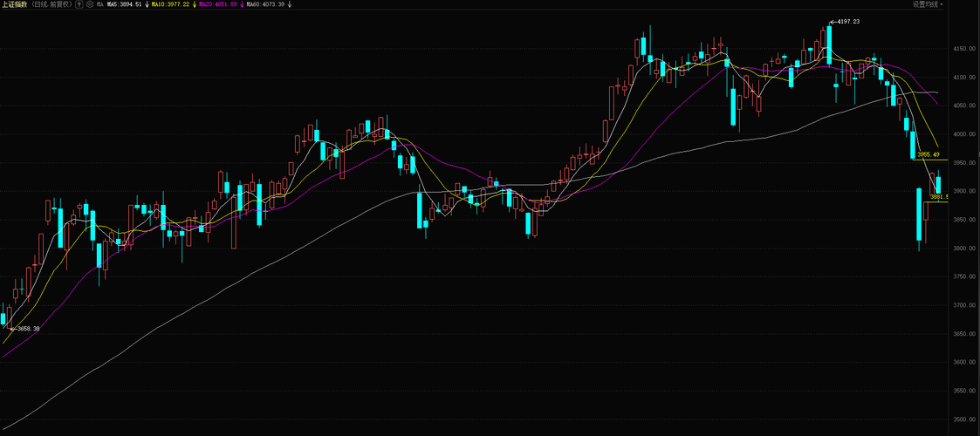Select the MA60 value label
980x436 pixels.
pyautogui.click(x=265, y=4)
